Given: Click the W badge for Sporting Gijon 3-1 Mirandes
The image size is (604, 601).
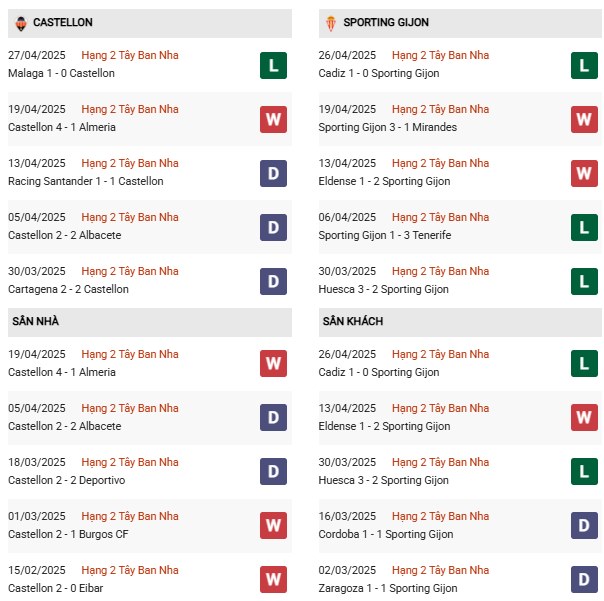Looking at the screenshot, I should click(584, 119).
